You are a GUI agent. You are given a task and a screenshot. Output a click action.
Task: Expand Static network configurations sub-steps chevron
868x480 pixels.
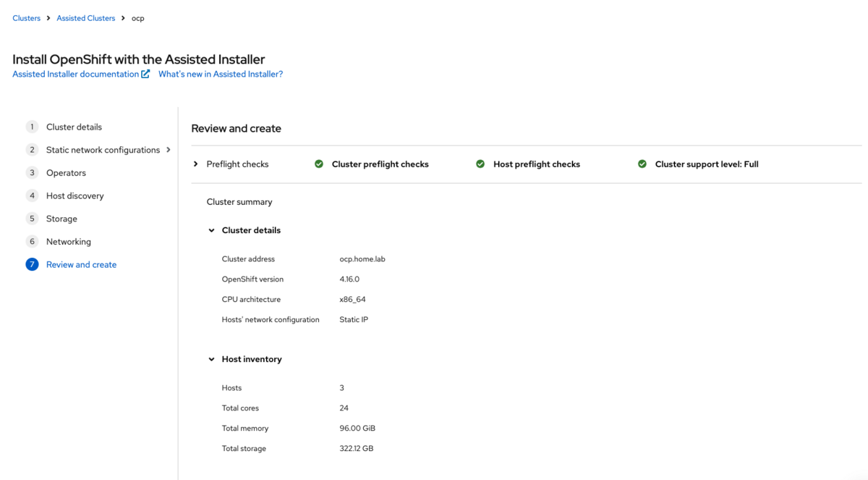(169, 150)
